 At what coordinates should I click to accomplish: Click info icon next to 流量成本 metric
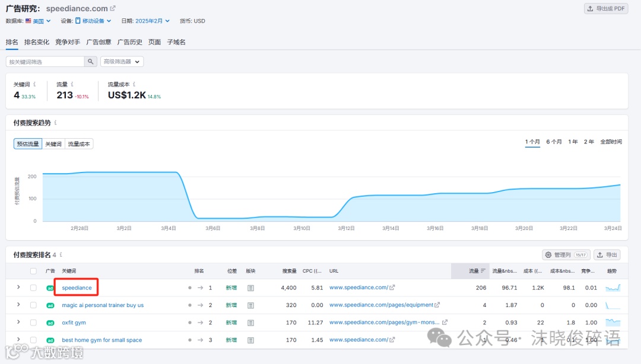tap(134, 84)
